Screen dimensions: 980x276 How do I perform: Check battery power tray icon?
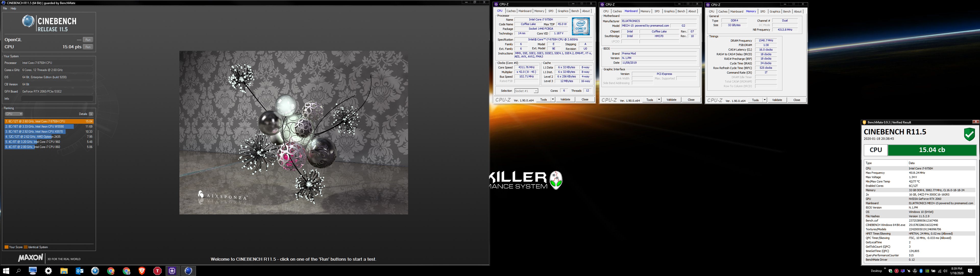tap(933, 271)
